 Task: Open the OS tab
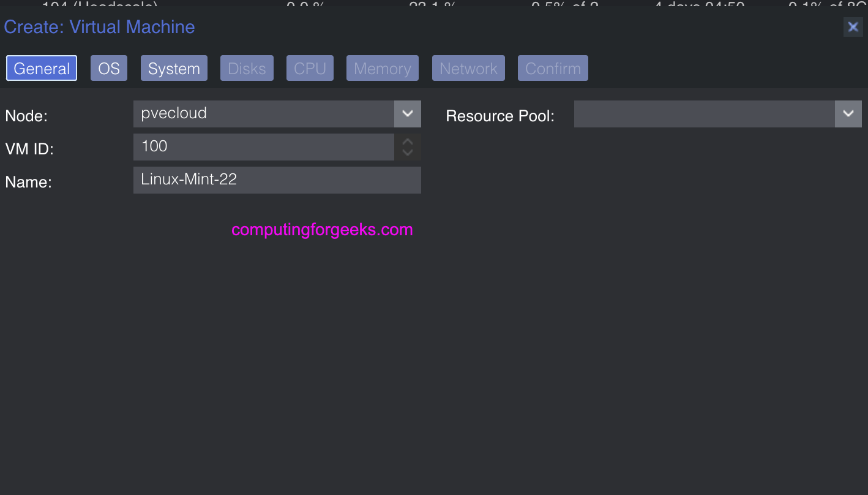pos(109,69)
